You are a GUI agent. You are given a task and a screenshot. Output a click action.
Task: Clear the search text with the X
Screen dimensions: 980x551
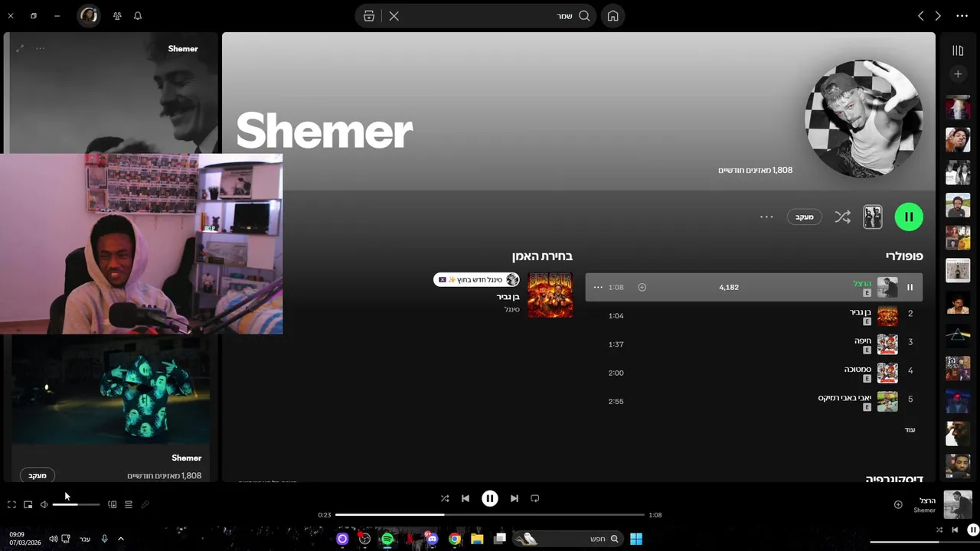pyautogui.click(x=394, y=16)
